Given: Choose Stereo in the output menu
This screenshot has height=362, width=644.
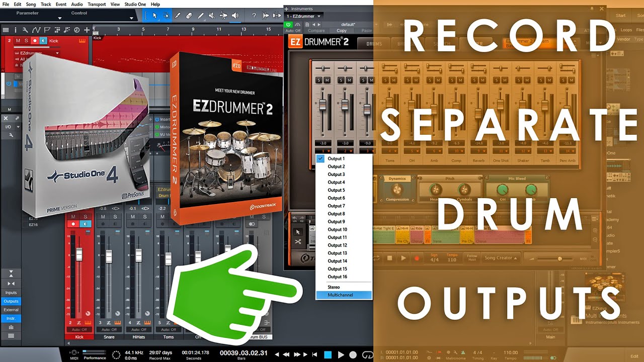Looking at the screenshot, I should 344,287.
